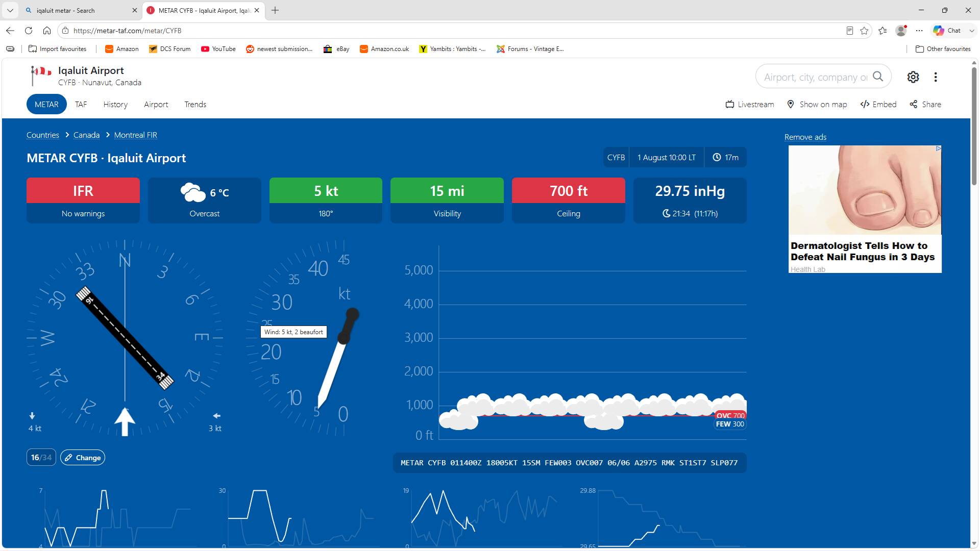Screen dimensions: 980x551
Task: Click the 6 °C Overcast weather card
Action: click(x=205, y=200)
